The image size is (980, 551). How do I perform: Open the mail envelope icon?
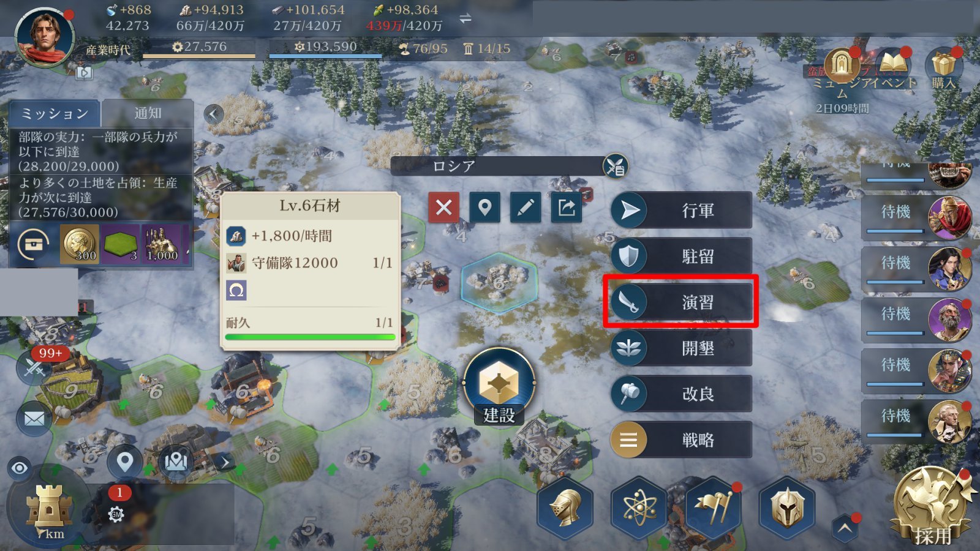click(34, 419)
